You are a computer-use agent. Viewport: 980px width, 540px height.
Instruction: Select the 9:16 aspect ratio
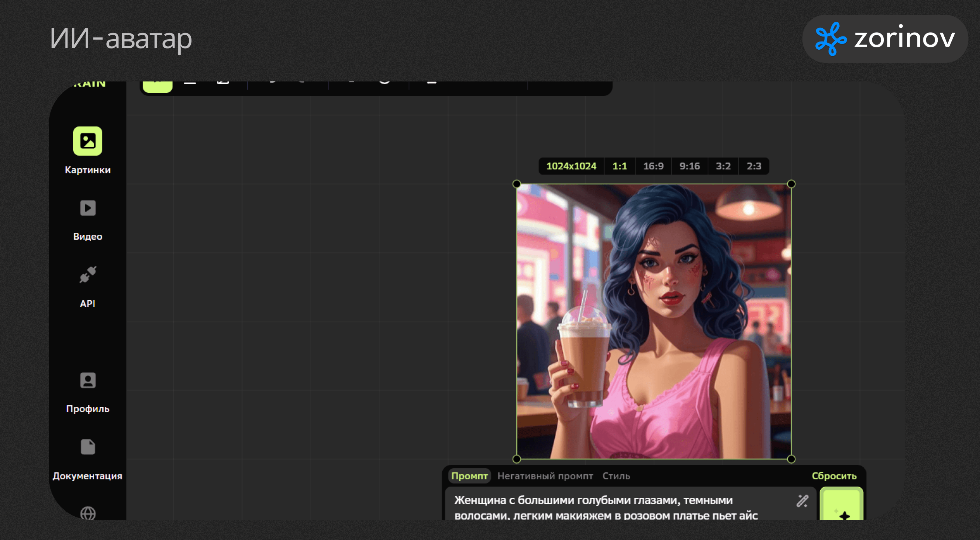689,166
